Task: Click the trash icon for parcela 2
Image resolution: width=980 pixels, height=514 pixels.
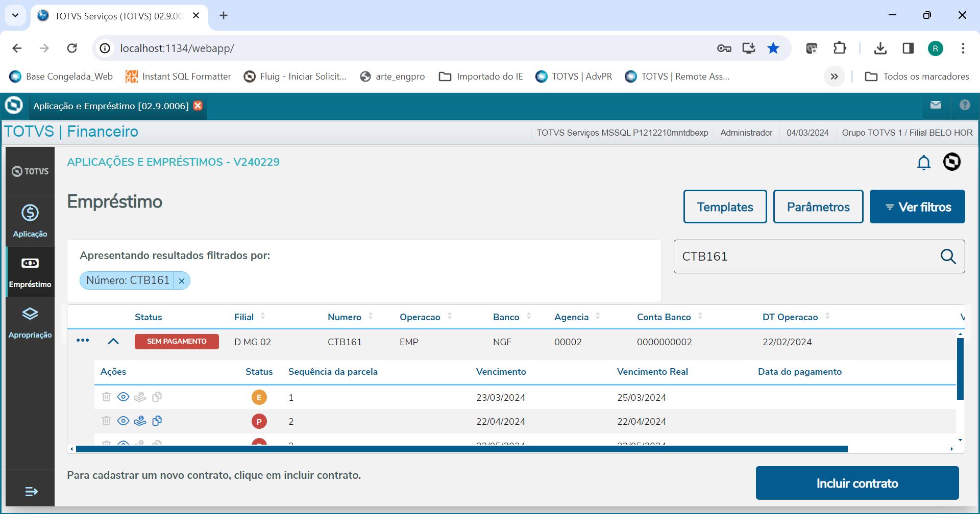Action: pyautogui.click(x=106, y=421)
